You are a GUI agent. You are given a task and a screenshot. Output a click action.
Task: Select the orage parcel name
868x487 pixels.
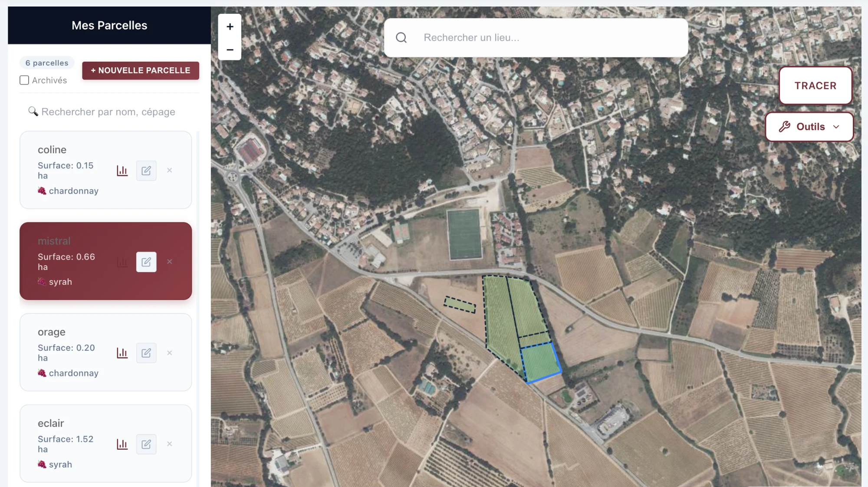coord(52,332)
